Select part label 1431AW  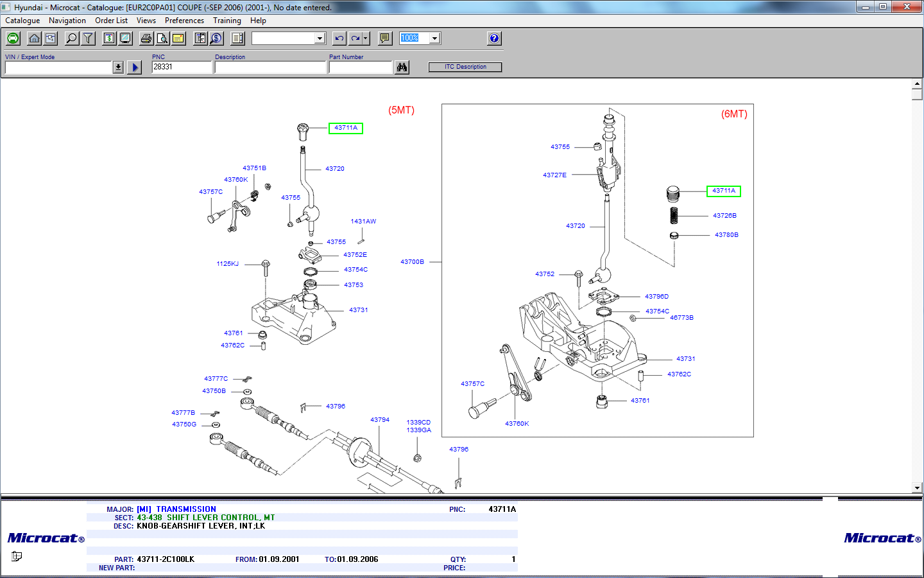[363, 222]
